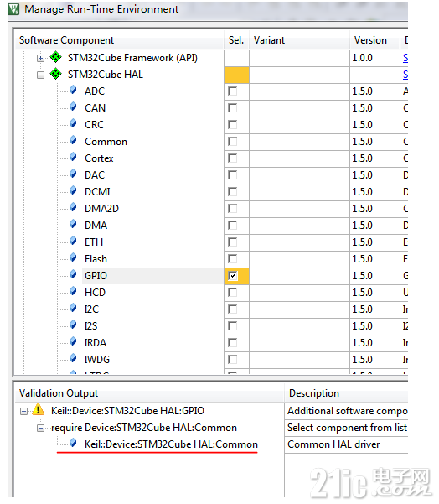Screen dimensions: 439x504
Task: Select the require Device:STM32Cube HAL:Common row
Action: [144, 428]
